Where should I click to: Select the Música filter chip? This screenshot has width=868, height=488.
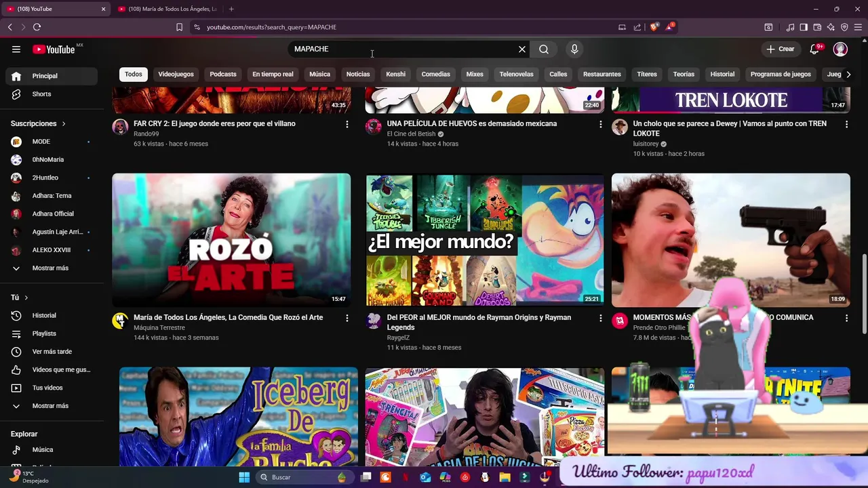coord(319,74)
